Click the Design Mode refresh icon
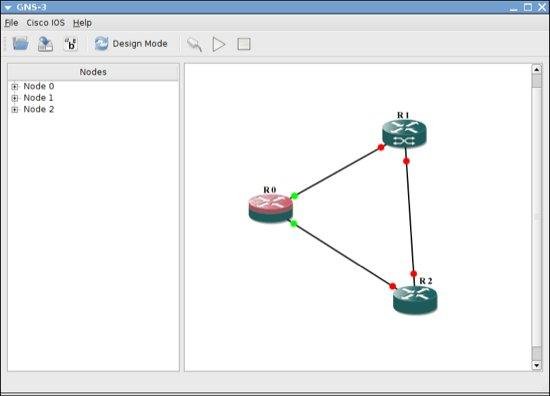The width and height of the screenshot is (550, 396). pyautogui.click(x=101, y=44)
